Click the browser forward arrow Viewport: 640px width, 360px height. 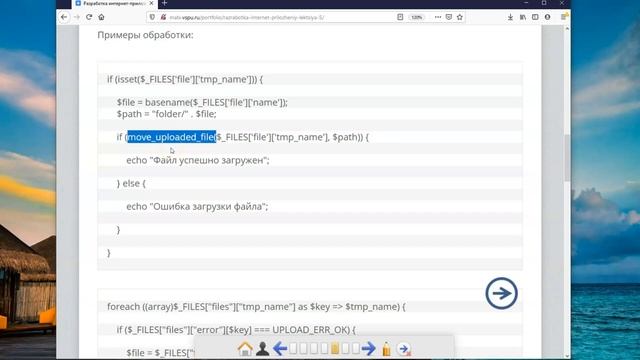(77, 17)
